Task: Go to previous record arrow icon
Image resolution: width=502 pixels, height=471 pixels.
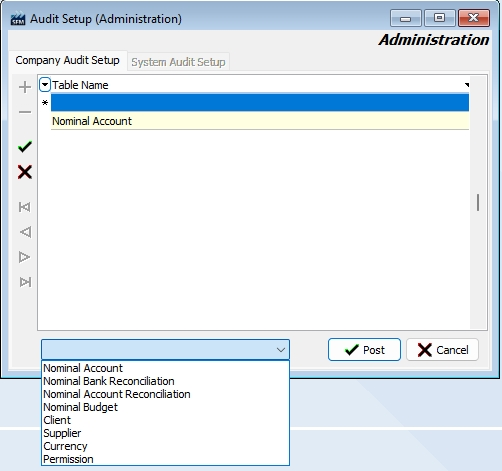Action: [x=25, y=232]
